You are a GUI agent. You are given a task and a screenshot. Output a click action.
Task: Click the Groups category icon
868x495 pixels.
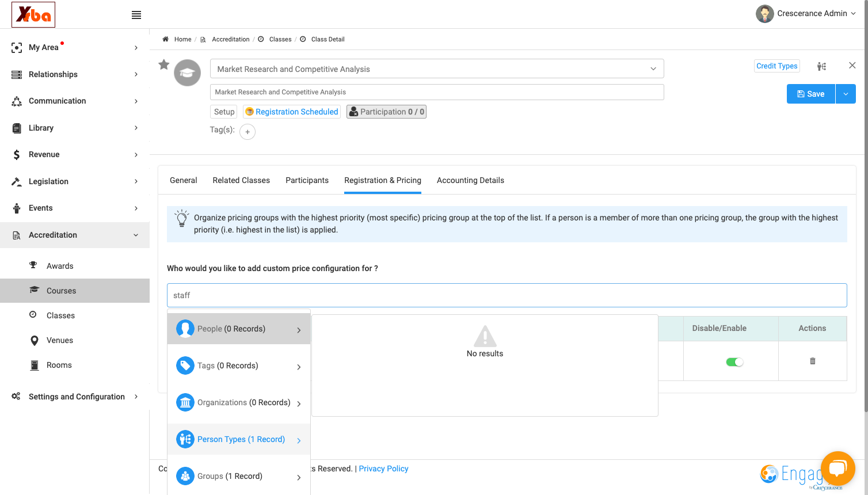[x=185, y=476]
